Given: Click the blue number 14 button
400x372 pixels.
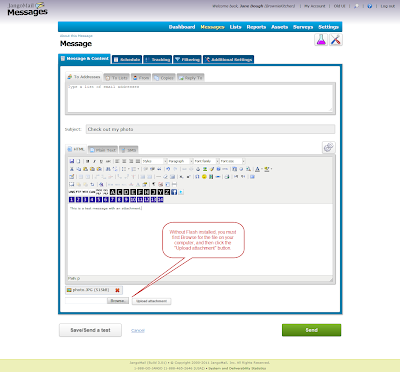Looking at the screenshot, I should 160,199.
